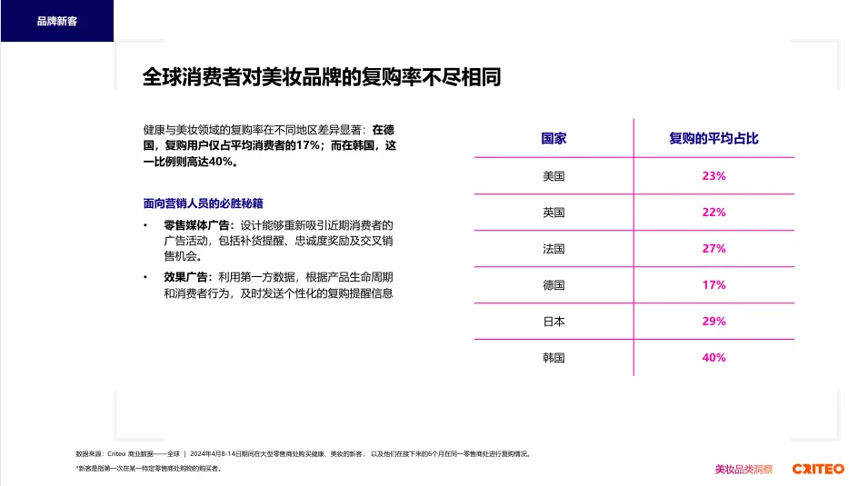Image resolution: width=868 pixels, height=486 pixels.
Task: Select the 日本 table cell
Action: tap(554, 322)
